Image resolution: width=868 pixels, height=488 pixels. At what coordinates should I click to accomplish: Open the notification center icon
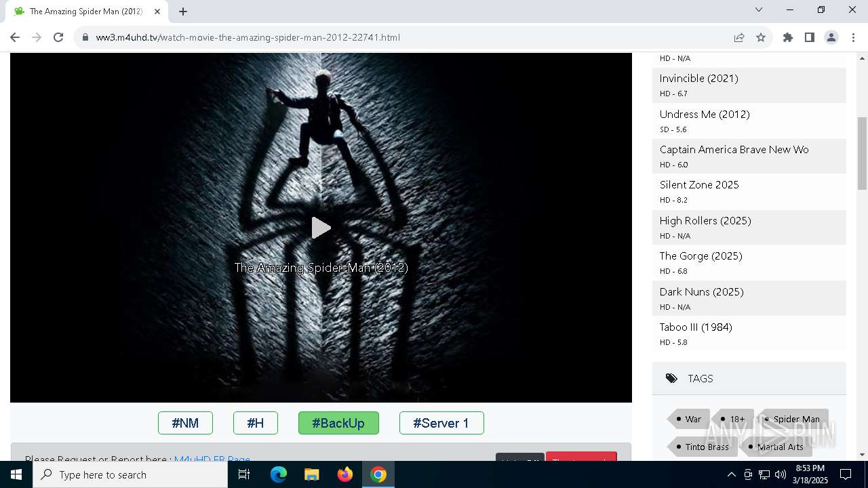846,474
